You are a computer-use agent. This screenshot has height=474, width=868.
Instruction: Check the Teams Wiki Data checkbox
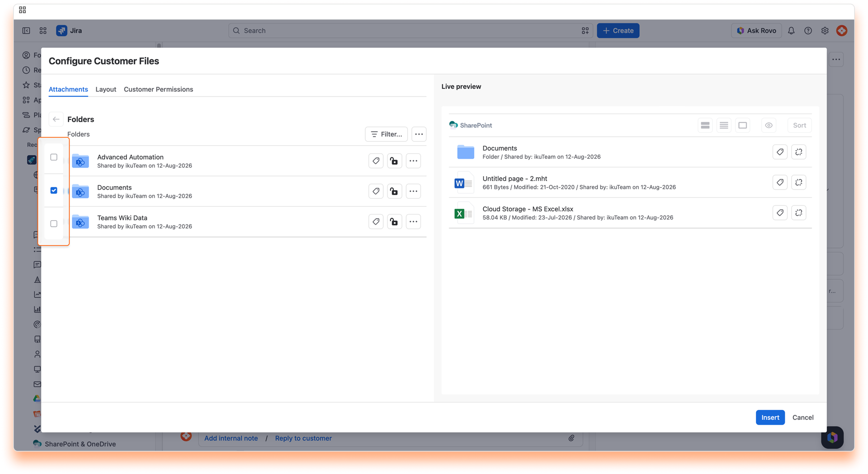coord(54,224)
